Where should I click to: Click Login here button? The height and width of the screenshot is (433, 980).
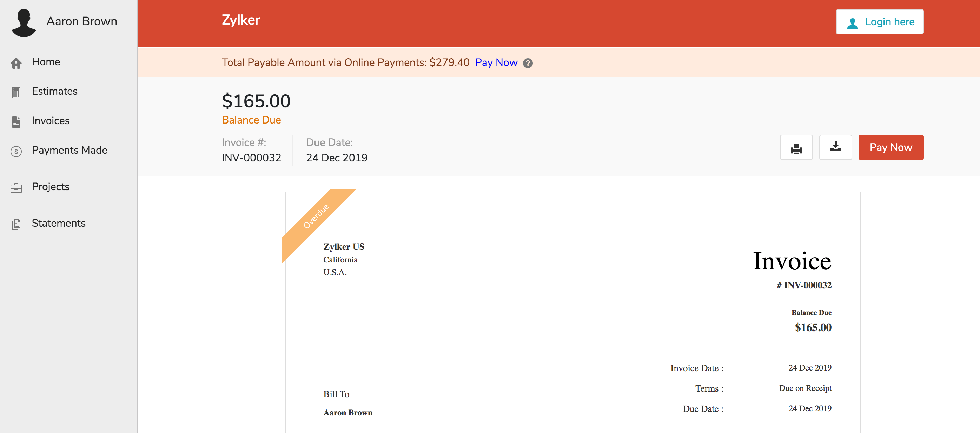coord(879,22)
